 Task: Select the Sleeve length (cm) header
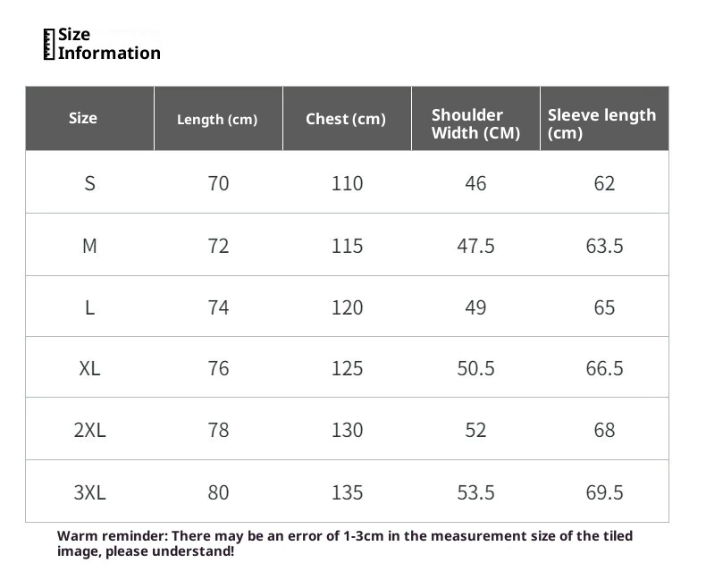601,124
